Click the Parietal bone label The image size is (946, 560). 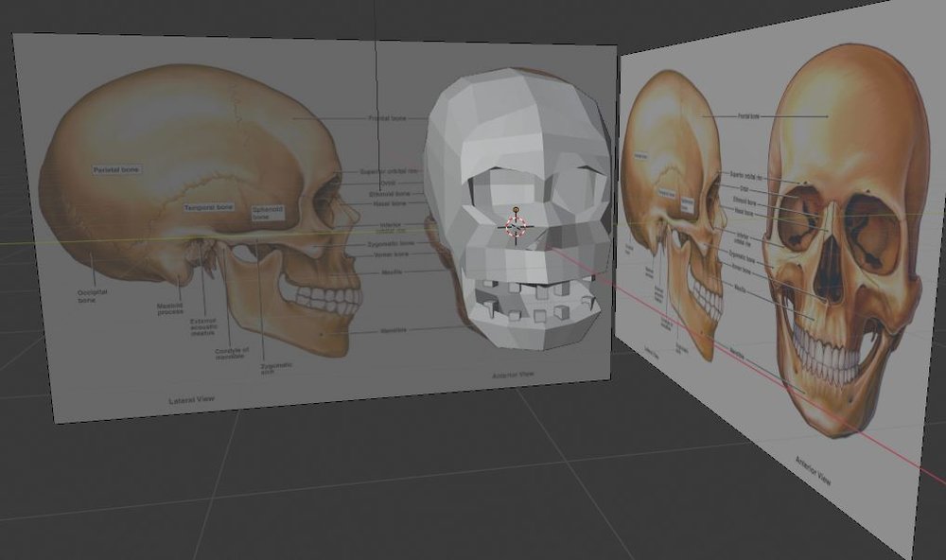click(x=116, y=170)
